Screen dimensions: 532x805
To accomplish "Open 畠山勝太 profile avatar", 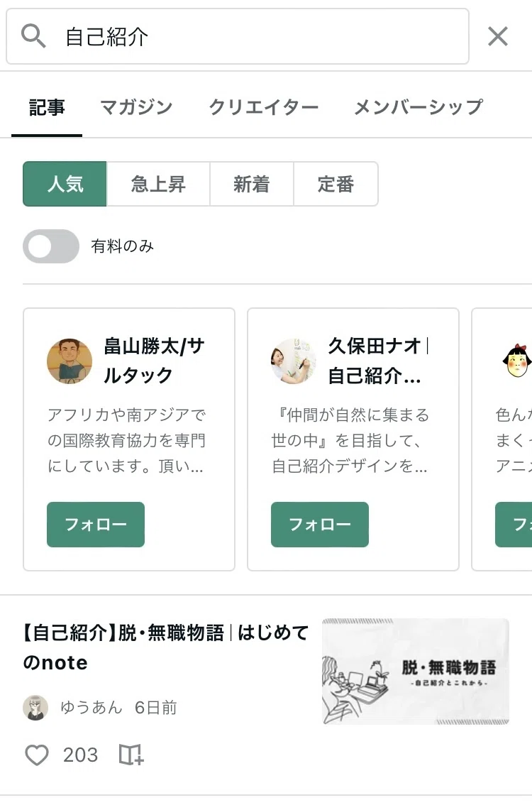I will (x=70, y=361).
